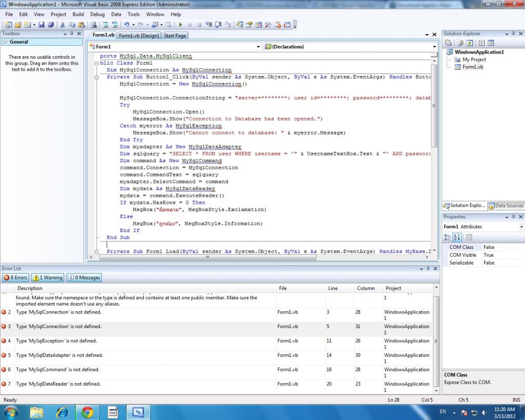Switch to the Form1.vb [Design] tab
Image resolution: width=525 pixels, height=420 pixels.
click(x=139, y=36)
